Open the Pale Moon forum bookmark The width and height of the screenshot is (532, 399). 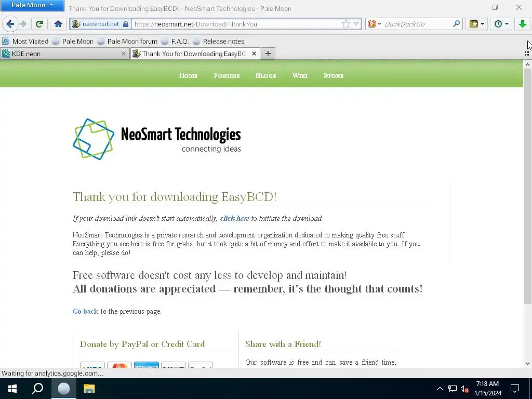tap(127, 42)
